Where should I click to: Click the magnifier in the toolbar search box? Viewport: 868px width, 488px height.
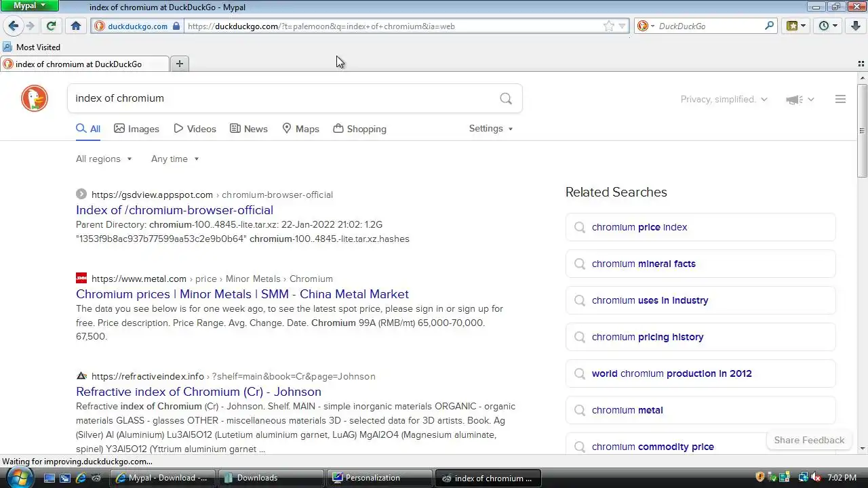pyautogui.click(x=769, y=26)
